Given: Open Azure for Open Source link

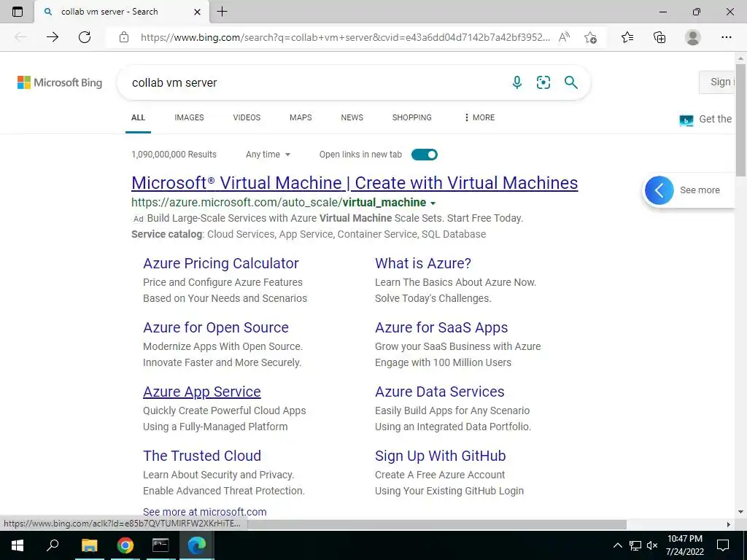Looking at the screenshot, I should (x=216, y=327).
